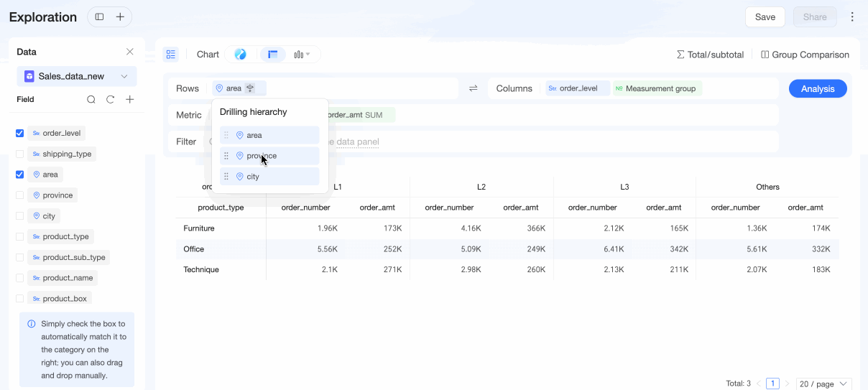Click the Others column group header

point(767,187)
